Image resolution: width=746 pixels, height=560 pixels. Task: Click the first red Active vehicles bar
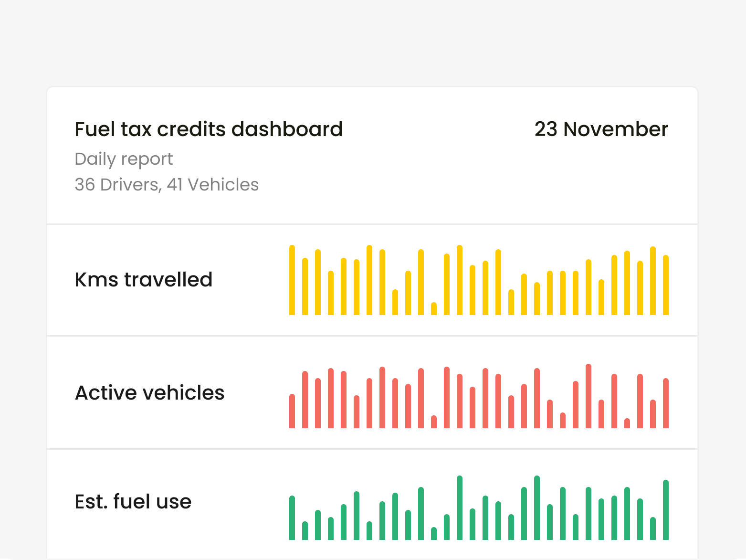click(x=292, y=411)
